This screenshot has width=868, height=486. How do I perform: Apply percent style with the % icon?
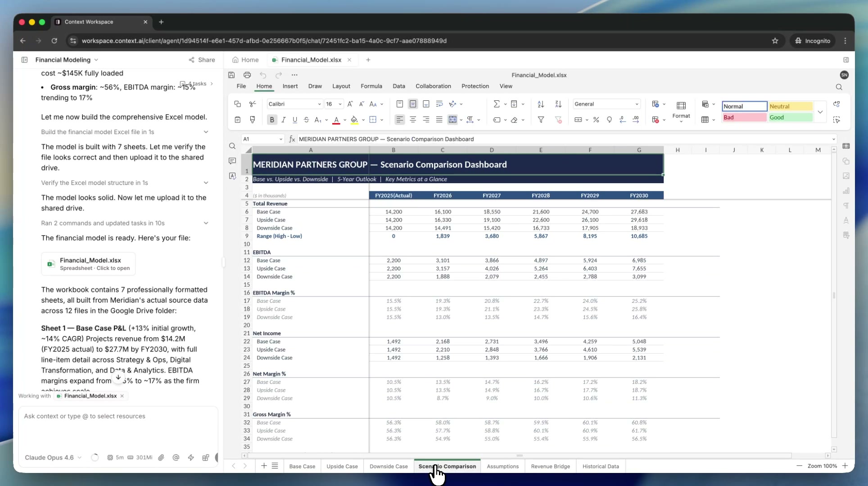coord(596,120)
